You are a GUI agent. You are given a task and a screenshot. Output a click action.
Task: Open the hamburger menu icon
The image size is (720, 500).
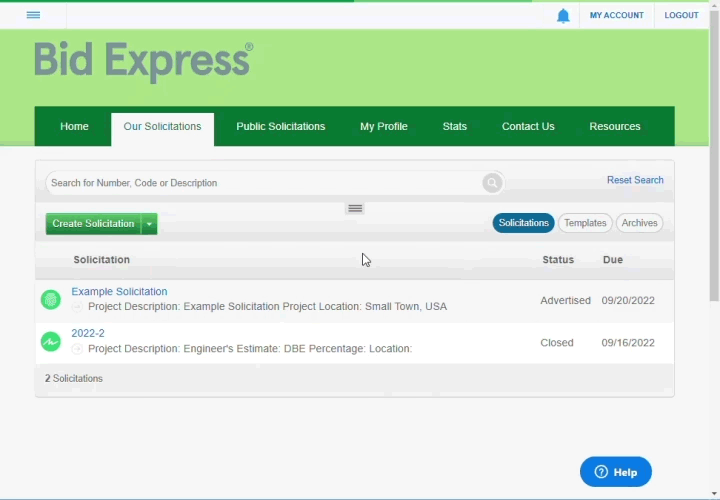tap(33, 15)
